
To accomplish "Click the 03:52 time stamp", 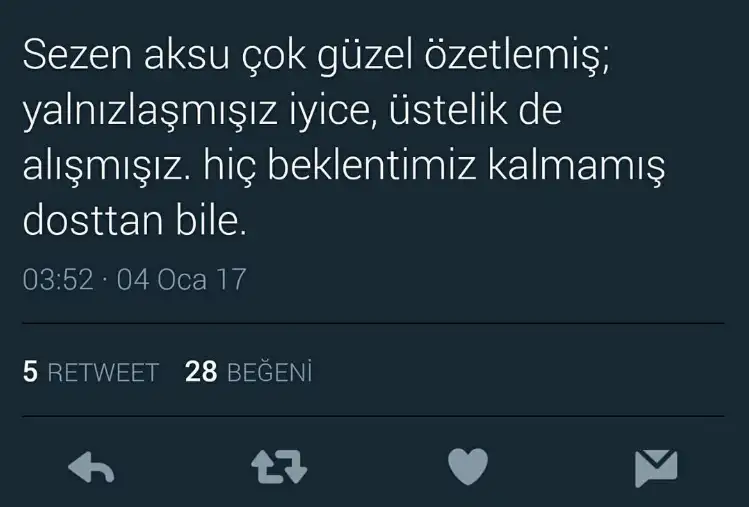I will coord(58,280).
